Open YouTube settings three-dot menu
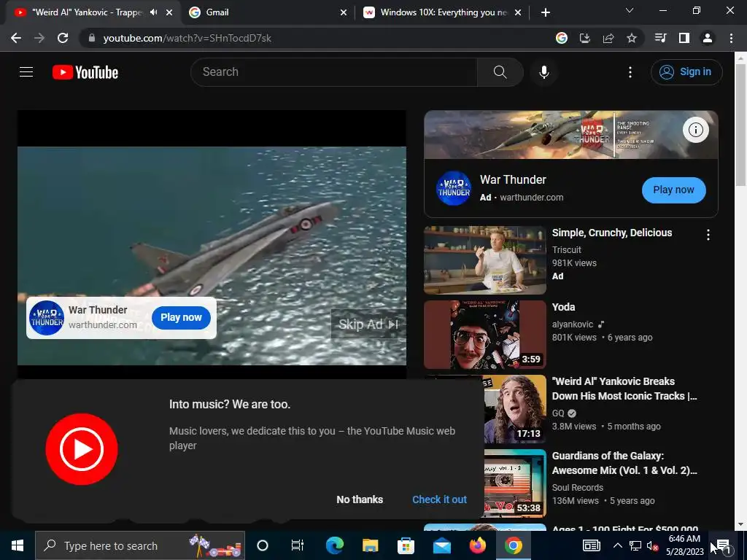The width and height of the screenshot is (747, 560). coord(630,72)
